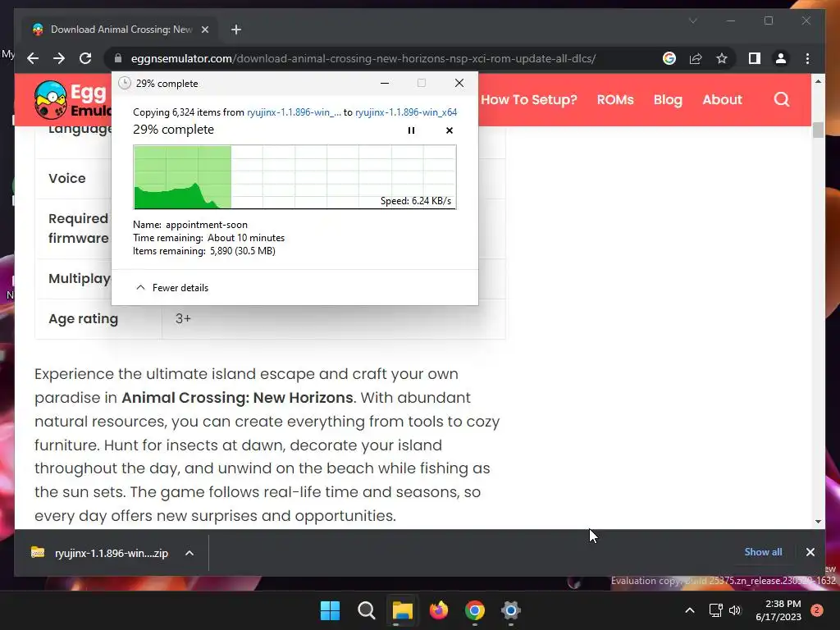Click the address bar URL
The height and width of the screenshot is (630, 840).
click(x=363, y=58)
